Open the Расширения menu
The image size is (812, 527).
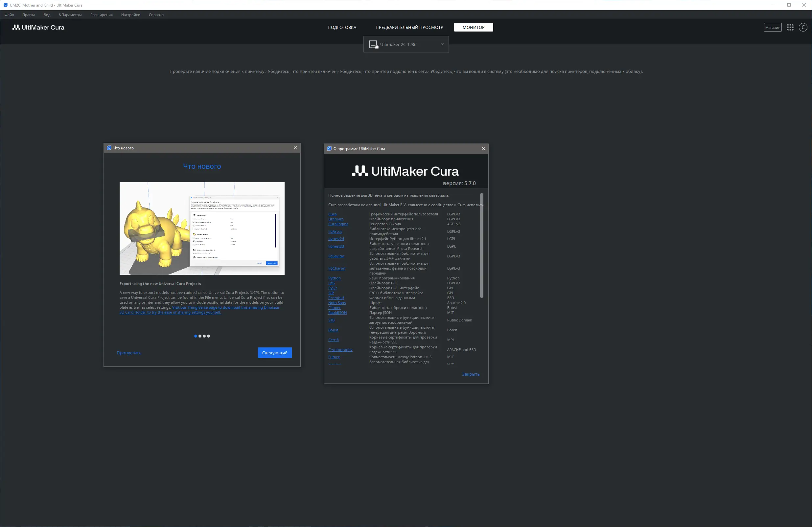101,15
